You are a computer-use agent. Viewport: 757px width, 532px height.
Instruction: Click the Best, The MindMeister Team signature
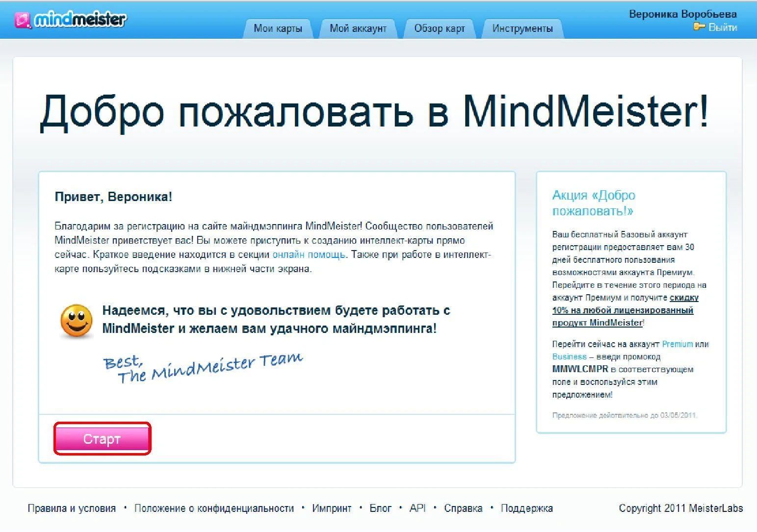pos(203,367)
